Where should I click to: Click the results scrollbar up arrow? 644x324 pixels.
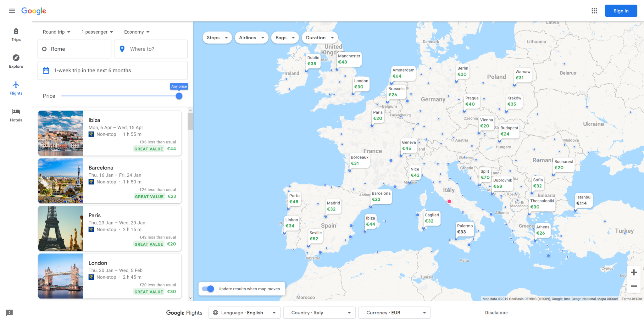point(190,110)
